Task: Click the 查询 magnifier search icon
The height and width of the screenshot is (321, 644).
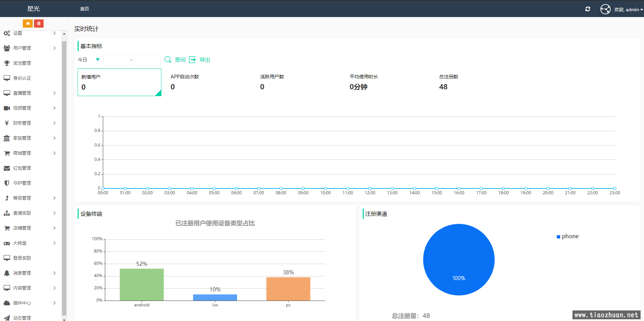Action: 168,60
